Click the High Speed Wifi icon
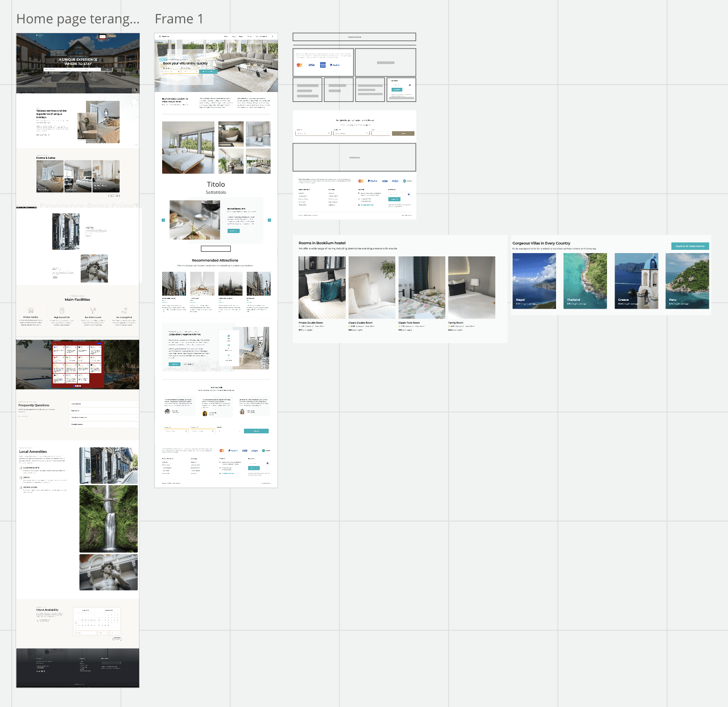 [x=62, y=311]
